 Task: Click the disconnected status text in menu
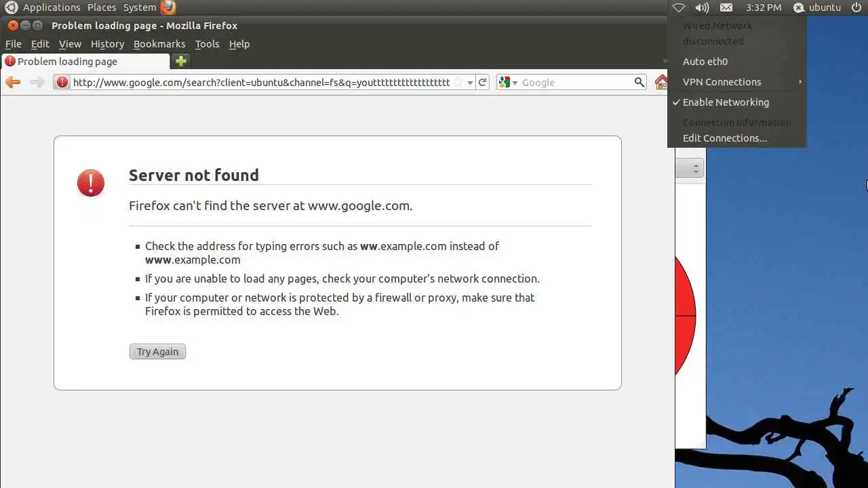pyautogui.click(x=713, y=41)
